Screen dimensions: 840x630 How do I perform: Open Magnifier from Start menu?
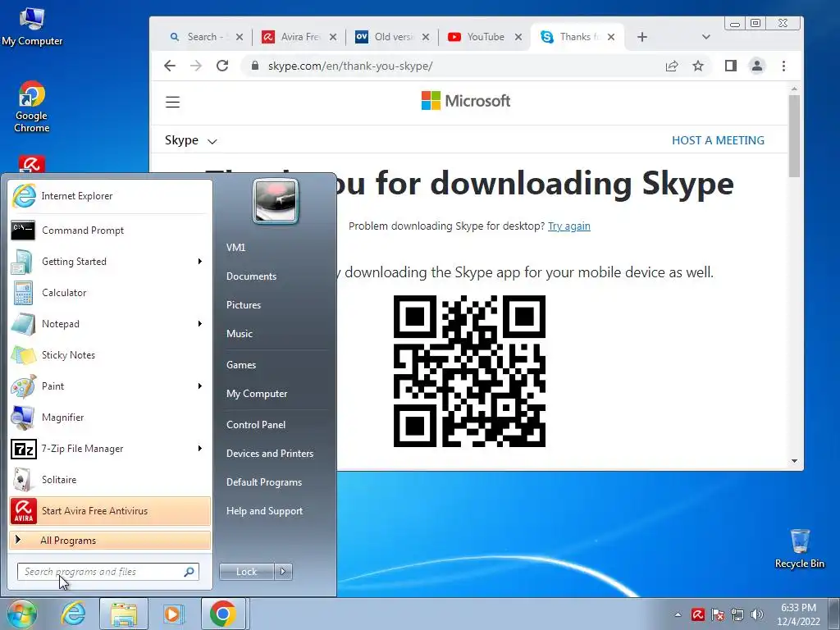point(110,418)
